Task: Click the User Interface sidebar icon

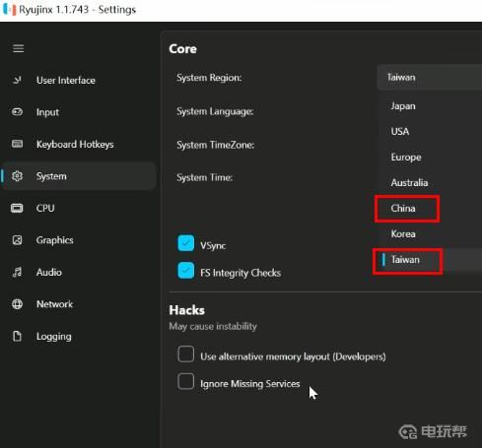Action: (x=17, y=80)
